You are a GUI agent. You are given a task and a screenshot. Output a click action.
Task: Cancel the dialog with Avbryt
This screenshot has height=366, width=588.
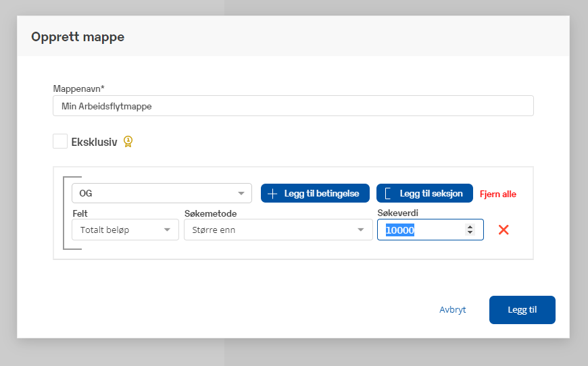coord(452,310)
